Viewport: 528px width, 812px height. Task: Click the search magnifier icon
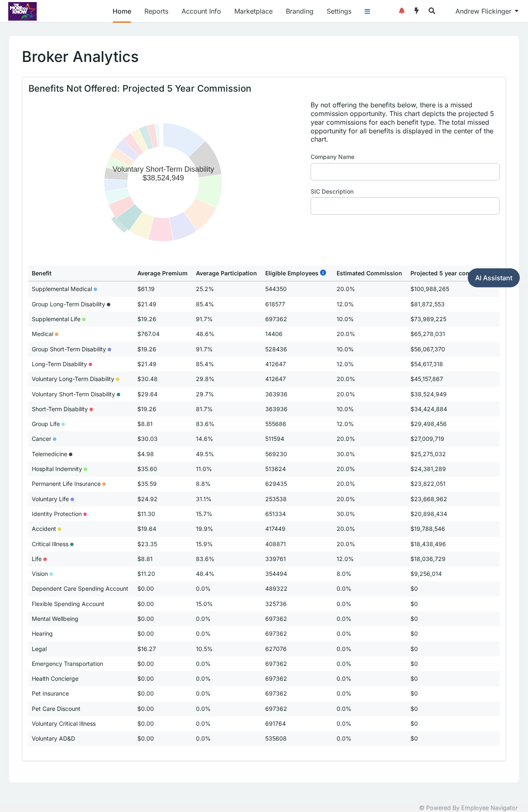coord(432,11)
